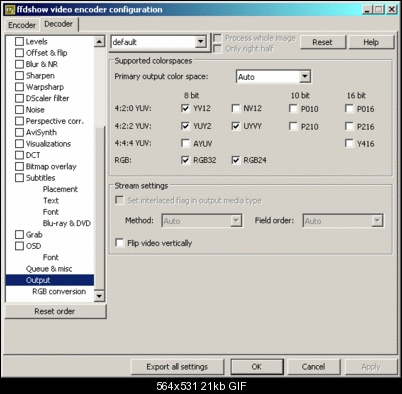Click the Set interlaced flag checkbox
Screen dimensions: 402x394
(119, 200)
